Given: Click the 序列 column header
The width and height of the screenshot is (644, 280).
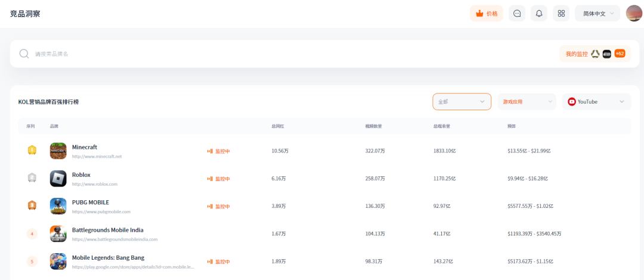Looking at the screenshot, I should pos(30,126).
